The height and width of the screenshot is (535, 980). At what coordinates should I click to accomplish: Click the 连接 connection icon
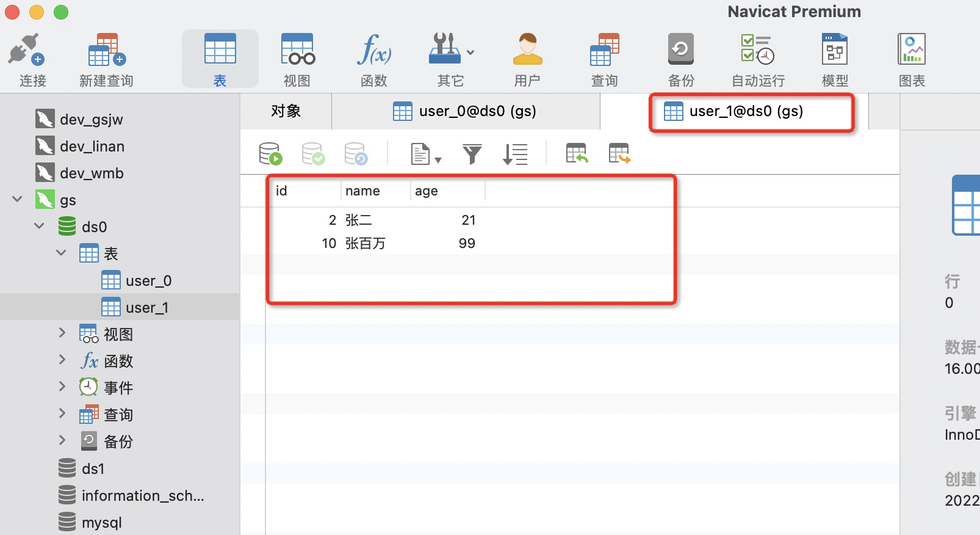pos(26,49)
